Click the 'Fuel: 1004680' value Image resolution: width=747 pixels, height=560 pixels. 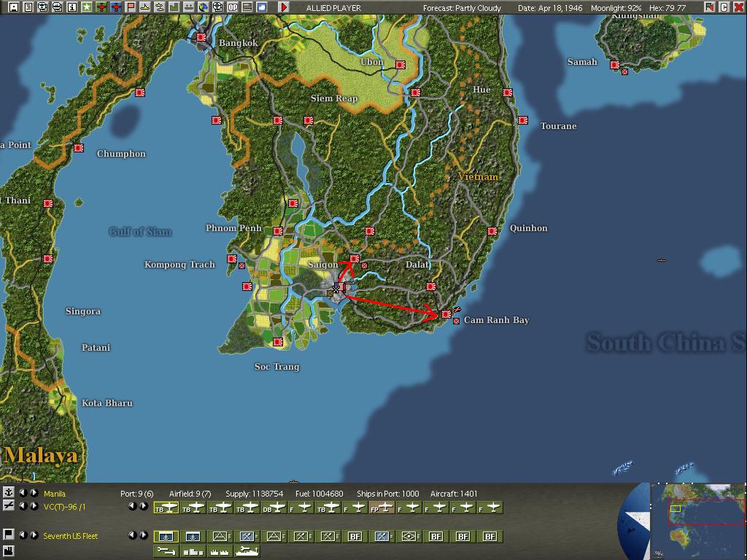pos(320,494)
